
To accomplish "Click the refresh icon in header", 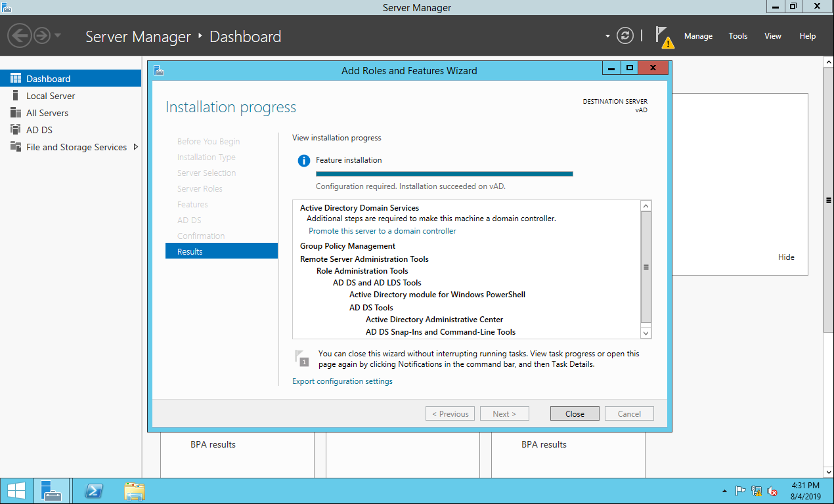I will pyautogui.click(x=625, y=36).
